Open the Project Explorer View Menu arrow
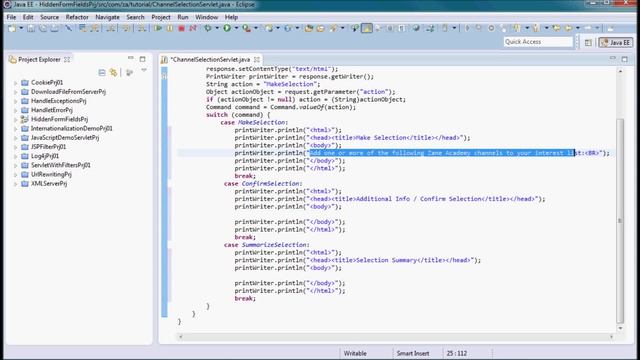Viewport: 640px width, 360px height. pyautogui.click(x=144, y=71)
